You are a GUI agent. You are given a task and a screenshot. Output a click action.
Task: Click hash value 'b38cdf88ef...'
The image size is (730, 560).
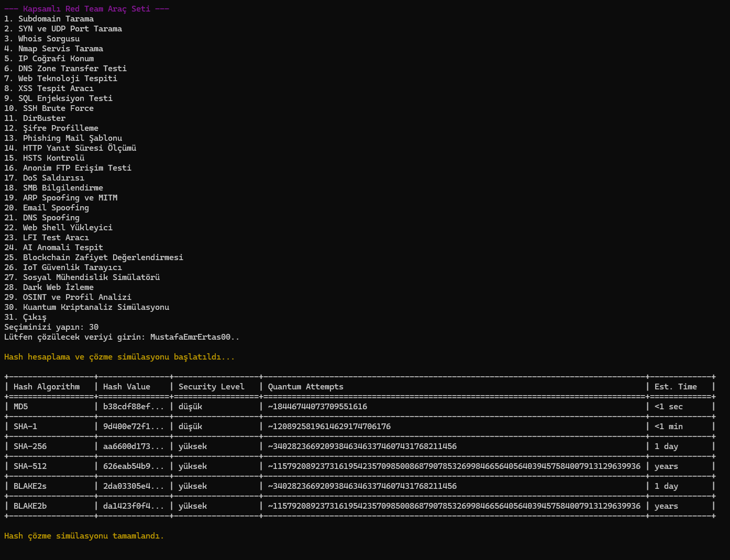point(134,407)
